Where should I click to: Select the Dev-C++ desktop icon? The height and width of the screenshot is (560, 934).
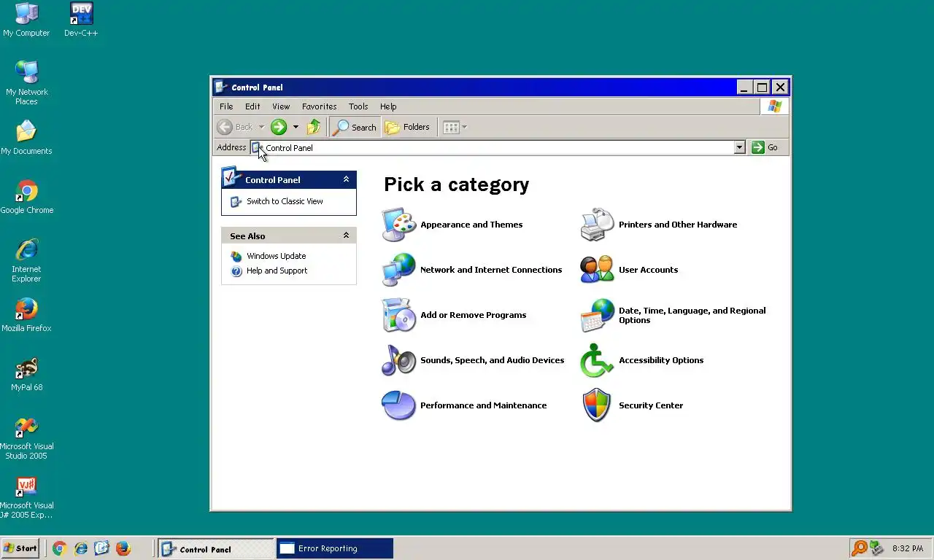coord(81,20)
